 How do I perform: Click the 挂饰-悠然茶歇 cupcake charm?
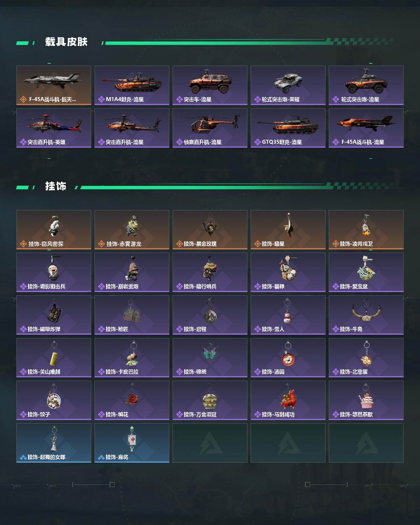(366, 400)
